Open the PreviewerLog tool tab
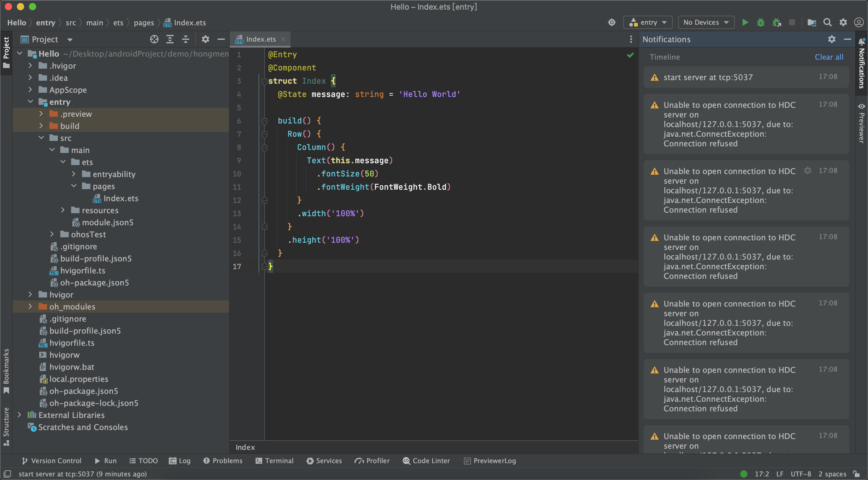 pos(489,460)
